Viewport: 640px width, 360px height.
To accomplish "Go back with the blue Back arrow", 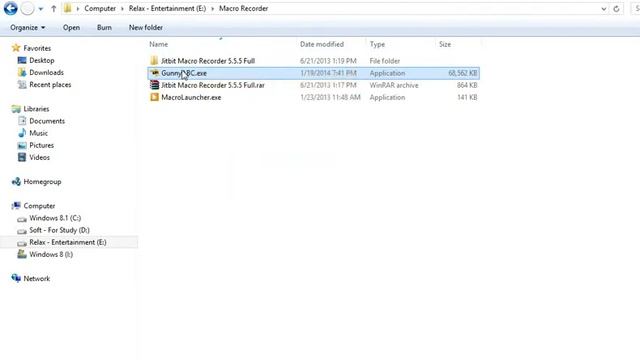I will pos(11,8).
